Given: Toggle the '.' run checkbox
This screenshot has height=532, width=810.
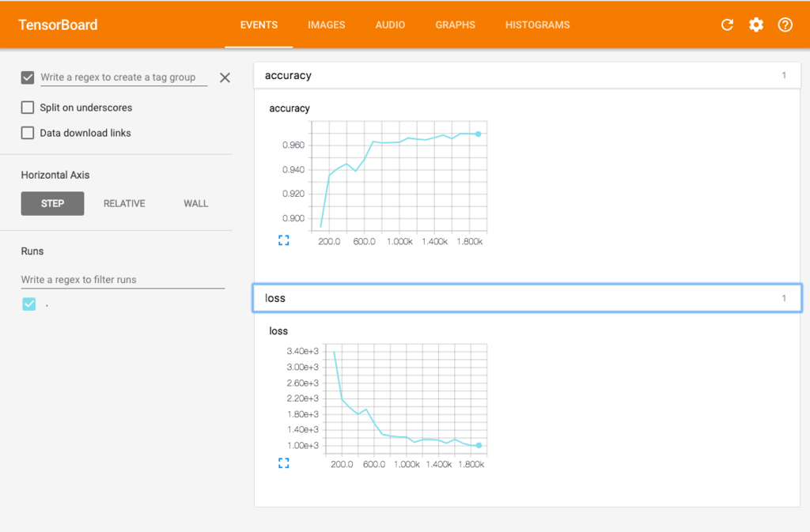Looking at the screenshot, I should tap(29, 304).
